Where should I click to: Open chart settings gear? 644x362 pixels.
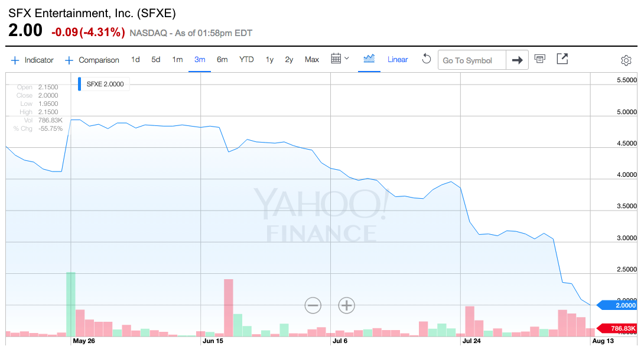click(626, 60)
